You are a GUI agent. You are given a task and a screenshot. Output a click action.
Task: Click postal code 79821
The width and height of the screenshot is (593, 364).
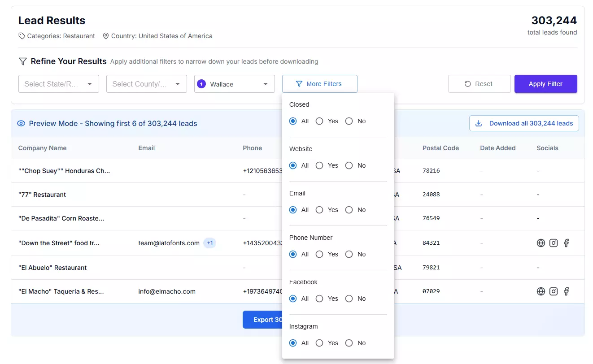coord(431,268)
